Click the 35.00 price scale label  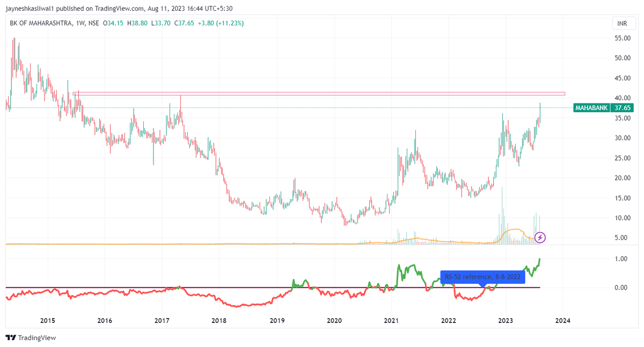pos(623,118)
